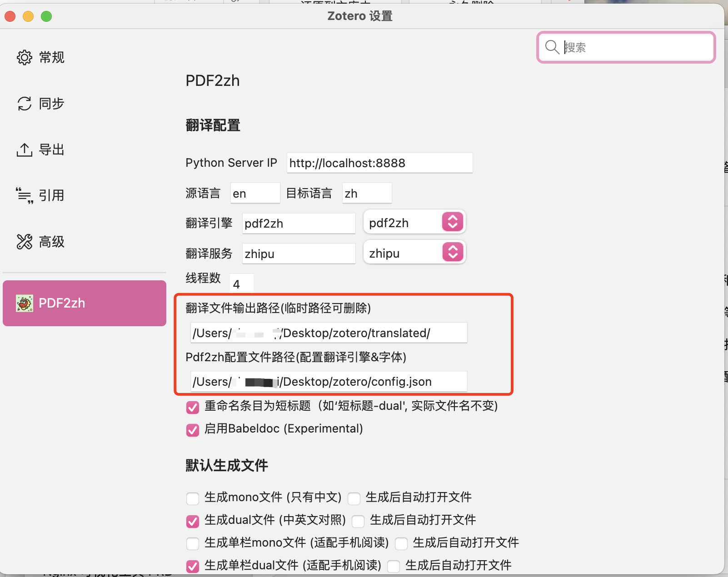Click the 翻译引擎 text field

[x=299, y=223]
